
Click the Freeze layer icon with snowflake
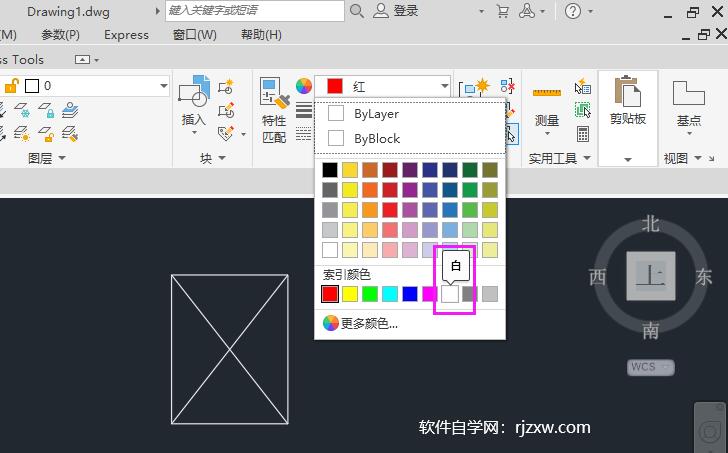[22, 110]
